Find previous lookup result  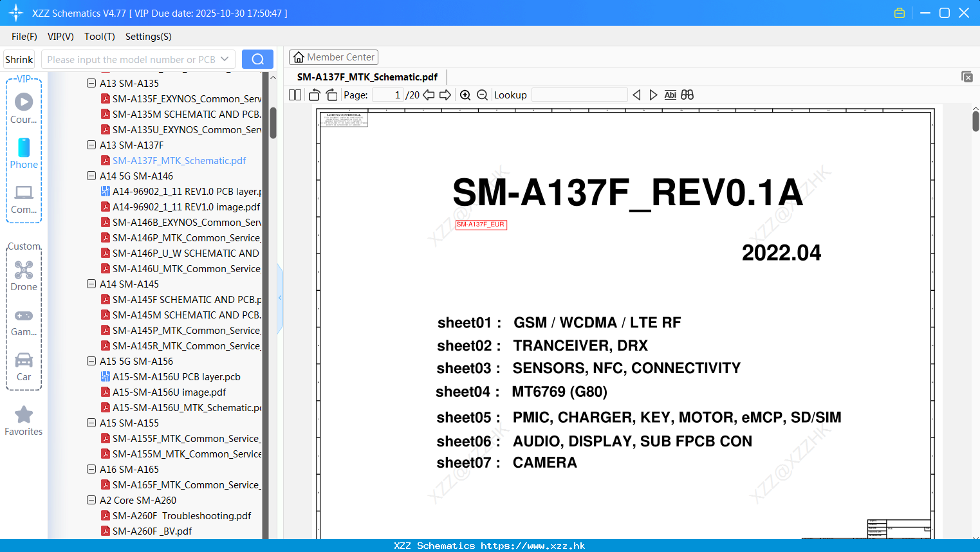point(636,95)
